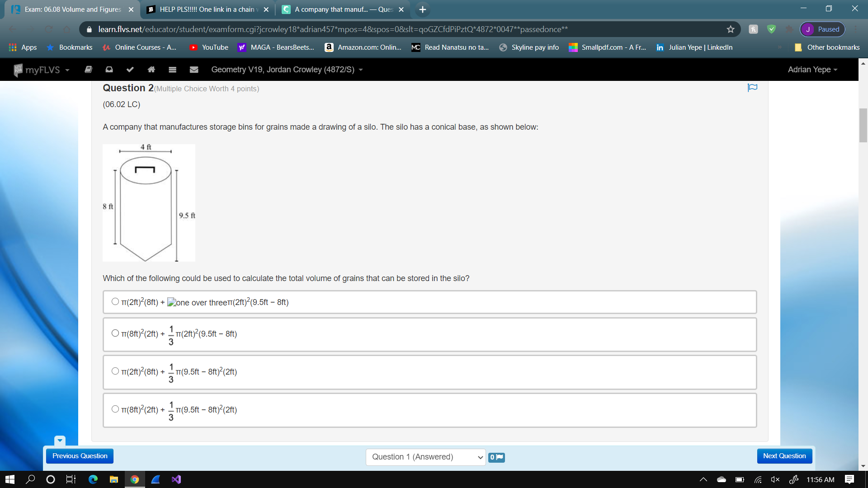
Task: Open Windows search from the taskbar
Action: click(30, 479)
